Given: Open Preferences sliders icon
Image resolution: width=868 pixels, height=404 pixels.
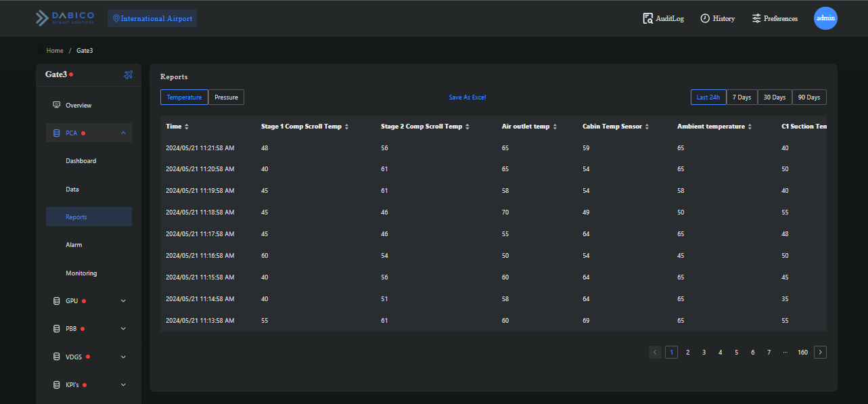Looking at the screenshot, I should tap(756, 18).
